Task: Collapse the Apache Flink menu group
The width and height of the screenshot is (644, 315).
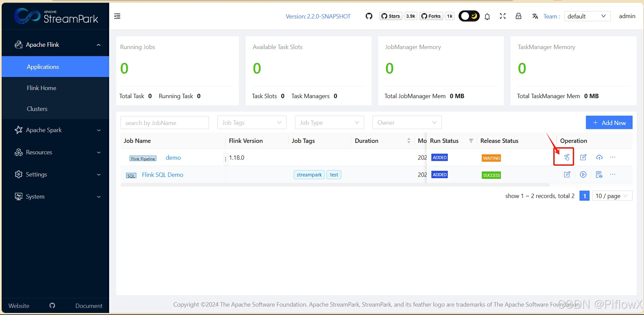Action: tap(55, 45)
